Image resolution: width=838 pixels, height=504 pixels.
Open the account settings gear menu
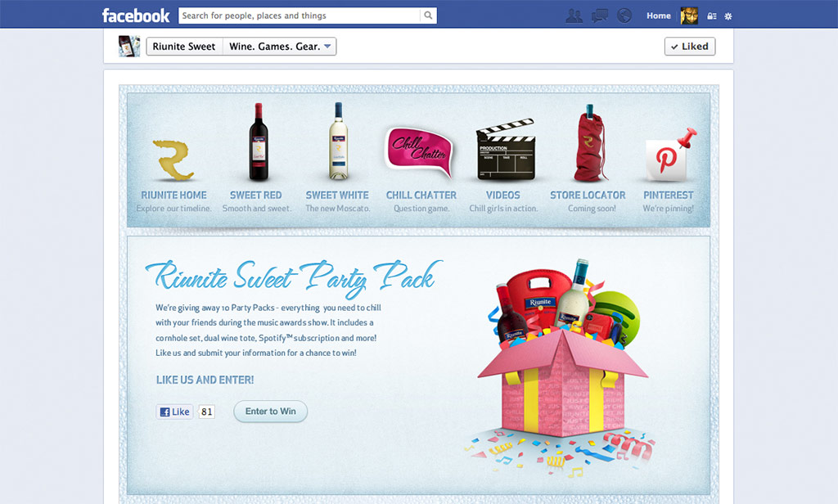[x=728, y=16]
